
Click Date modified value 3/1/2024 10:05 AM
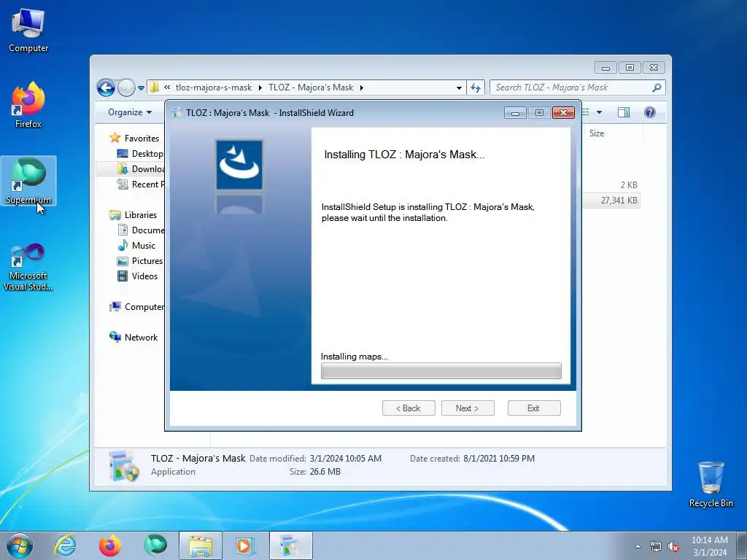tap(345, 459)
